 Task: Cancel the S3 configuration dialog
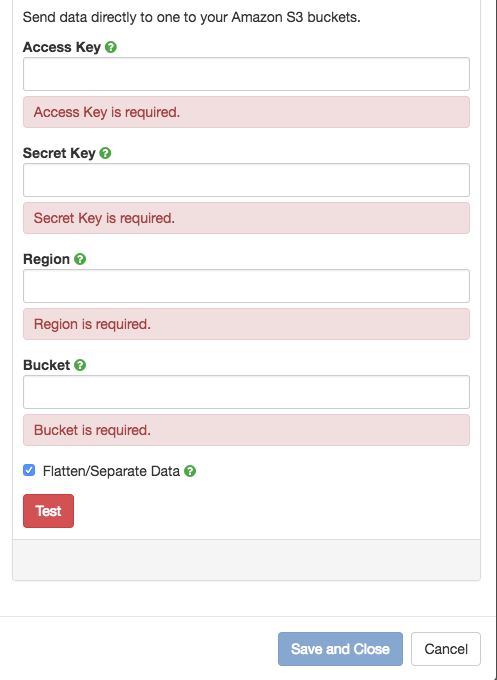tap(446, 649)
